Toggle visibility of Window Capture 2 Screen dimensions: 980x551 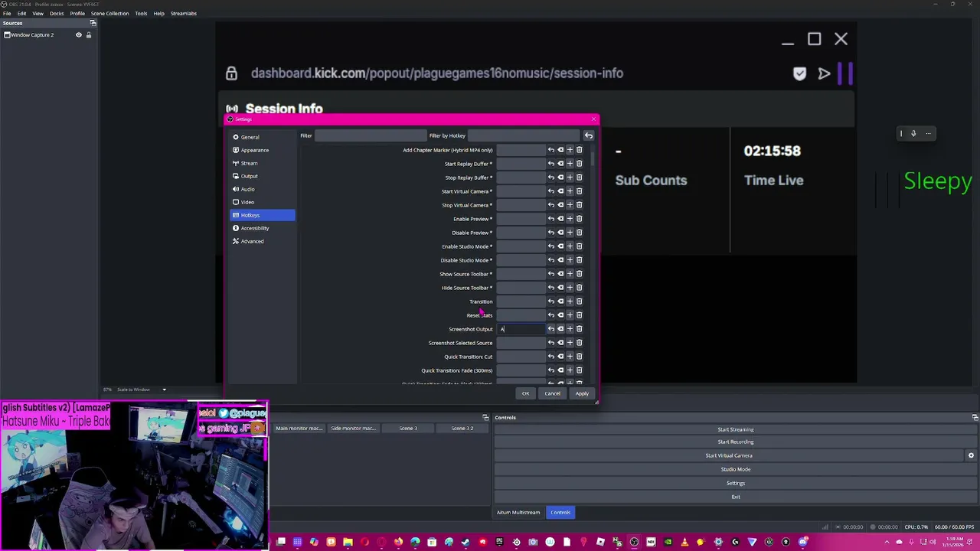[78, 35]
